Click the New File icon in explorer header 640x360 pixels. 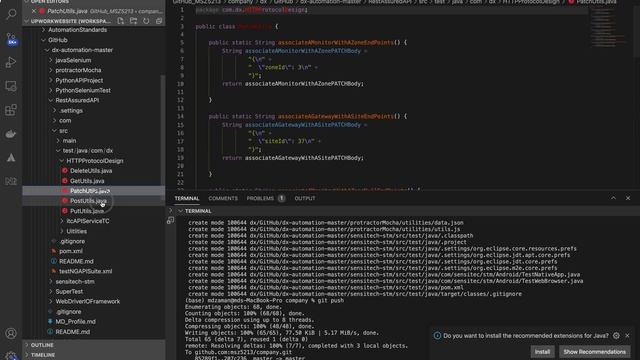point(120,21)
